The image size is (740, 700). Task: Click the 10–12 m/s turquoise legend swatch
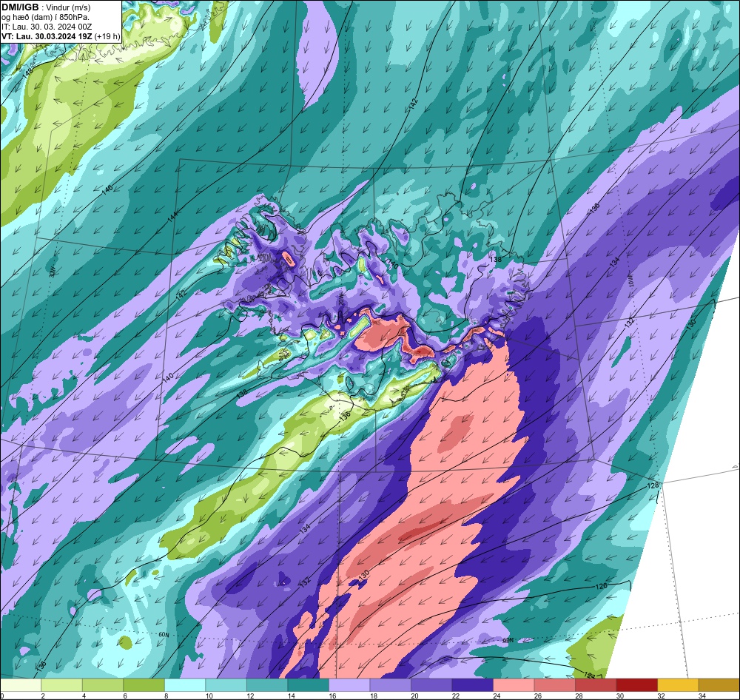click(226, 685)
